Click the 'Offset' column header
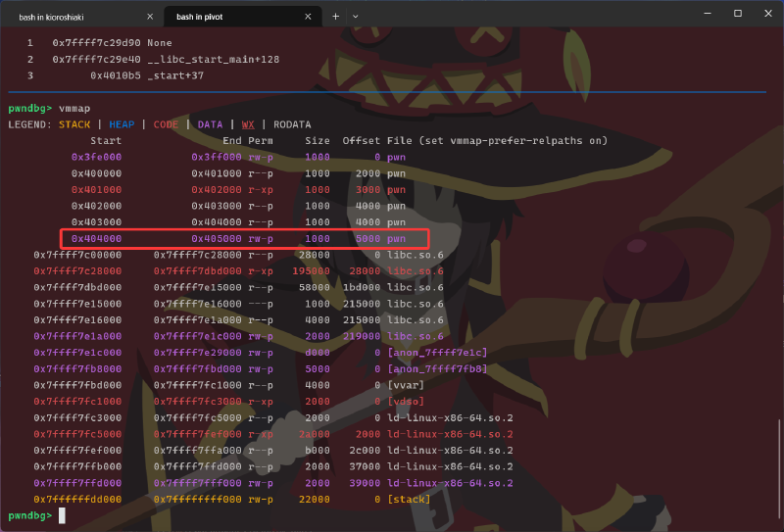Screen dimensions: 784x532 click(361, 141)
